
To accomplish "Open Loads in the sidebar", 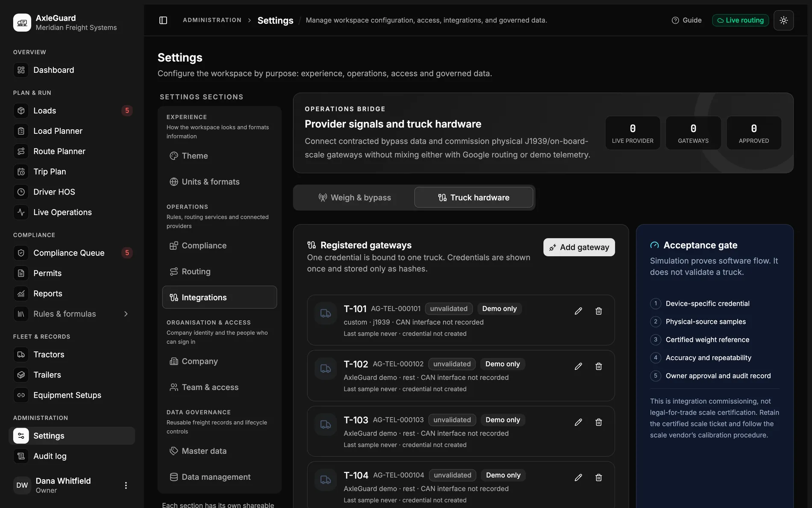I will click(72, 110).
